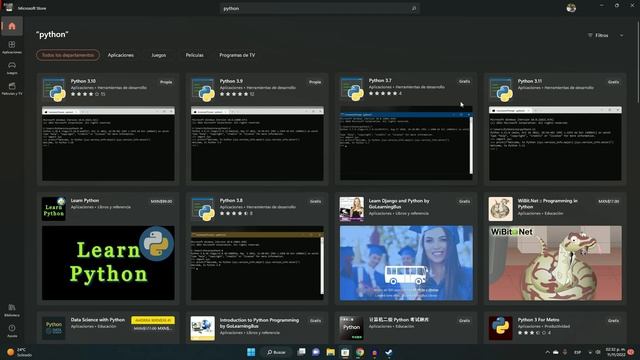Click the Python 3.9 star rating
This screenshot has height=360, width=640.
tap(234, 94)
